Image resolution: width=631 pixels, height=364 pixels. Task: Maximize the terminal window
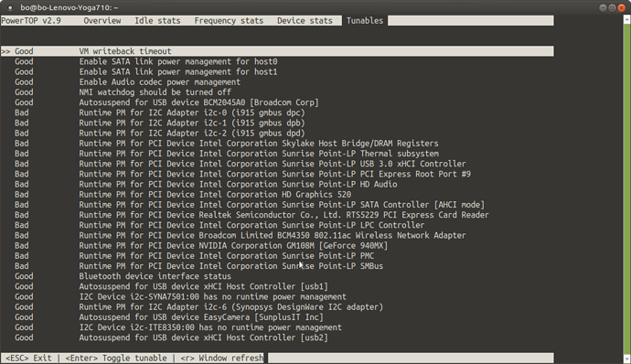point(612,7)
